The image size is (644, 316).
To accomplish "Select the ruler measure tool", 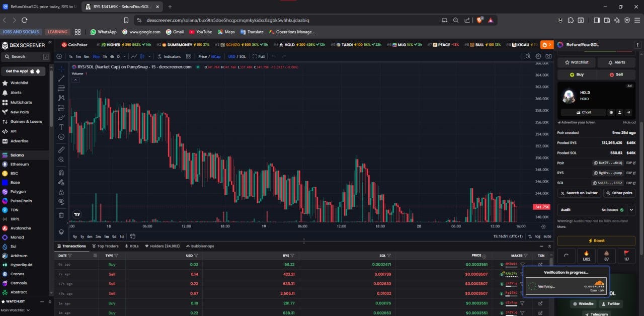I will 61,149.
